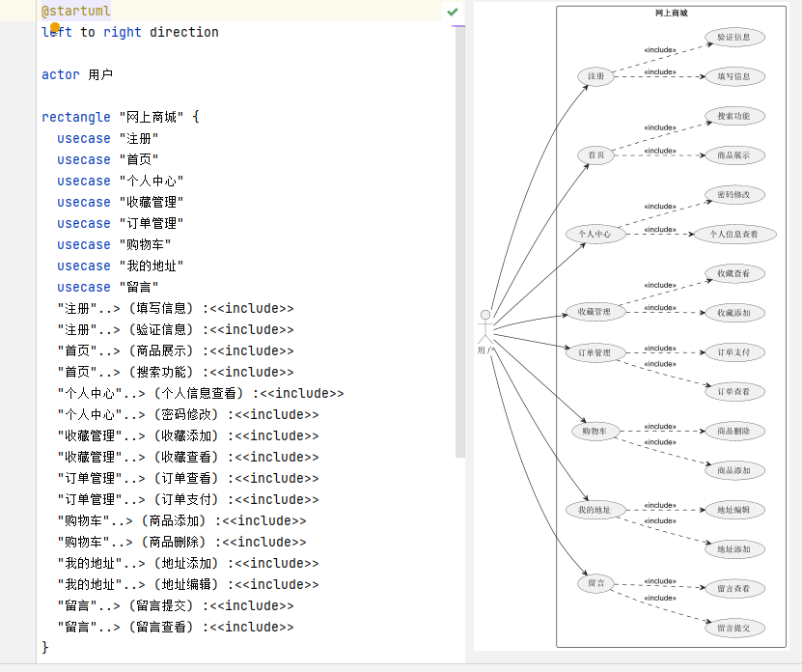This screenshot has height=672, width=802.
Task: Click the 网上商城 title in the diagram
Action: tap(671, 14)
